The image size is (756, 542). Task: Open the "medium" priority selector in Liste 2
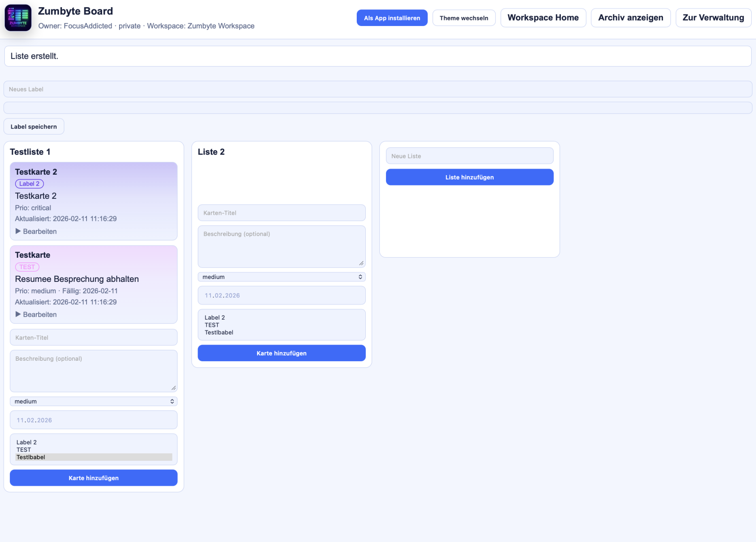pos(281,277)
